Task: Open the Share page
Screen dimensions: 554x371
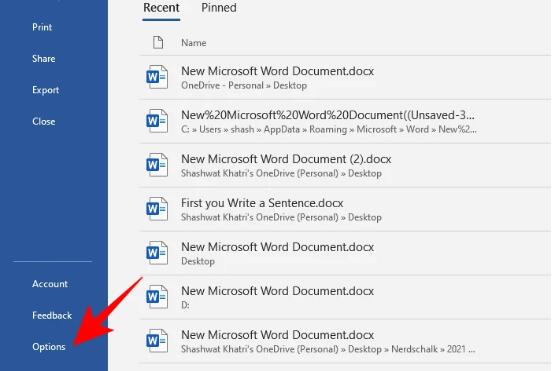Action: (43, 59)
